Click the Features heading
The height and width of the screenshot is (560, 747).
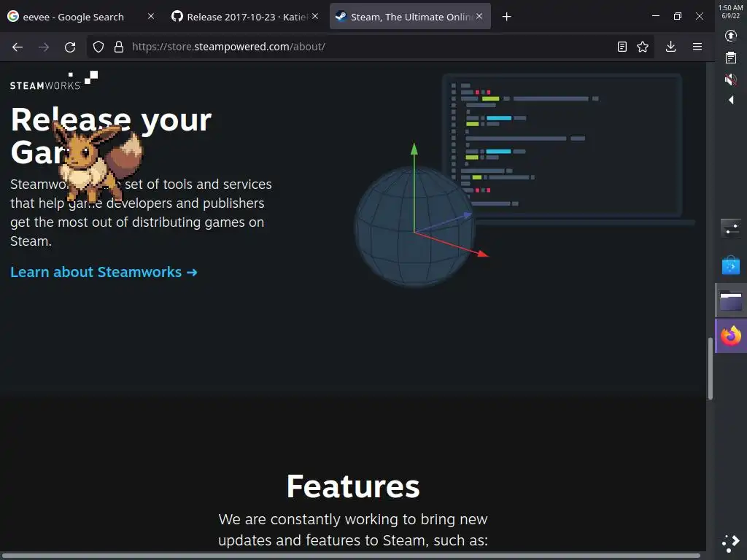(x=353, y=486)
